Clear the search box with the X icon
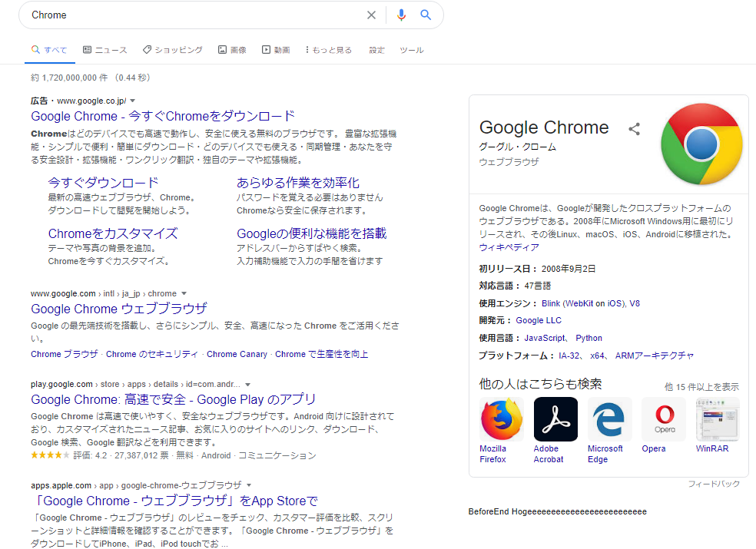The width and height of the screenshot is (756, 549). pos(371,15)
